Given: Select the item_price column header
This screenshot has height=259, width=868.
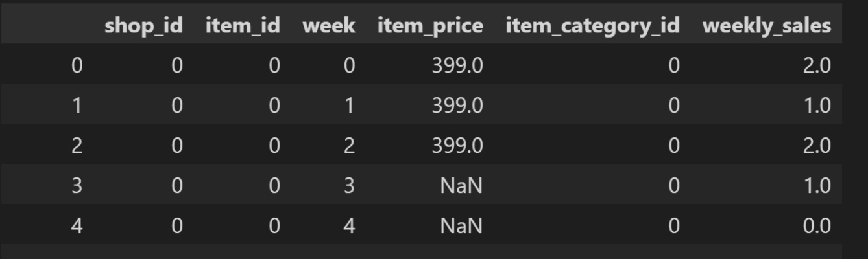Looking at the screenshot, I should click(430, 26).
